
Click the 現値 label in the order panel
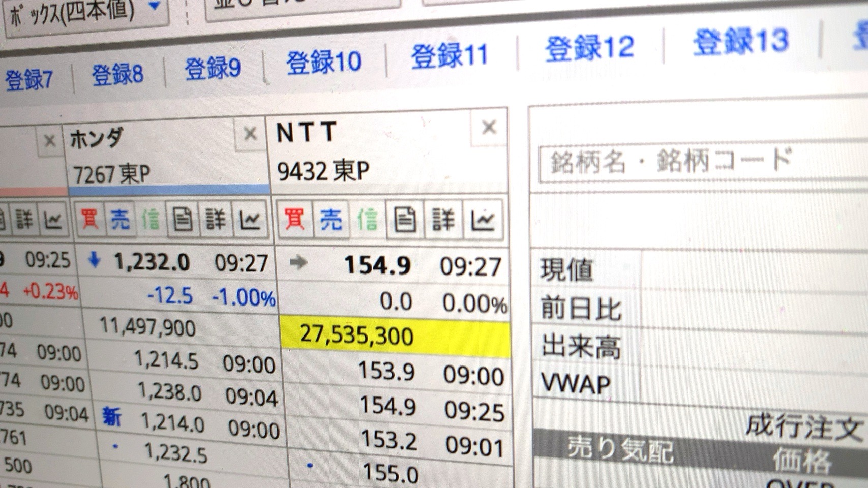[x=566, y=270]
